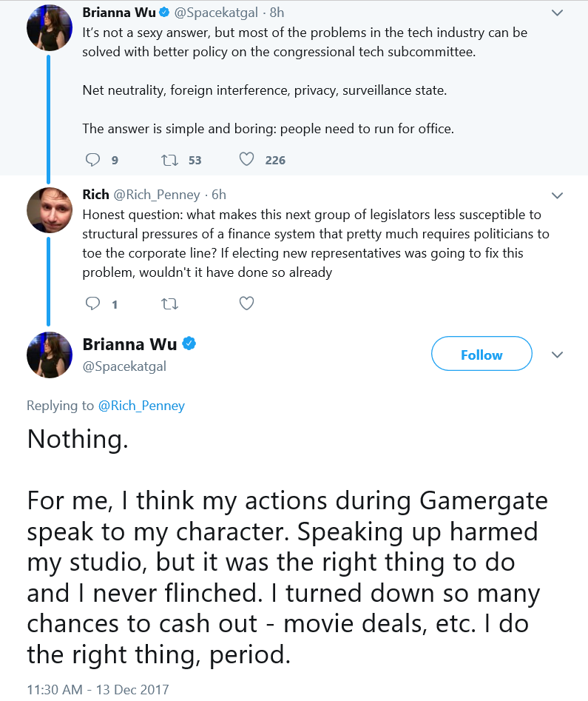
Task: Click @Spacekatgal handle under large Brianna Wu name
Action: pos(124,366)
